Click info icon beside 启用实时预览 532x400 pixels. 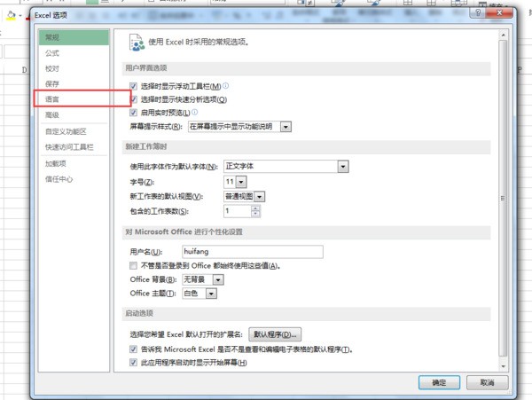(x=194, y=113)
